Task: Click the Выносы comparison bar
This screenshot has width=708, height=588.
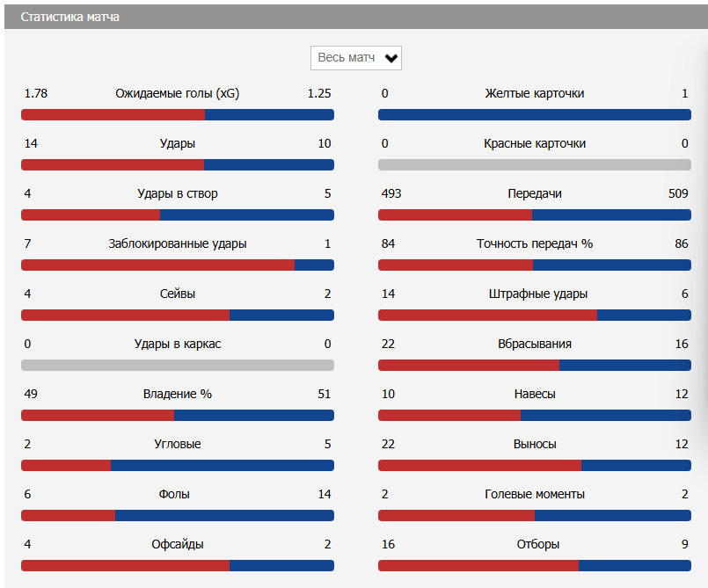Action: [x=534, y=465]
